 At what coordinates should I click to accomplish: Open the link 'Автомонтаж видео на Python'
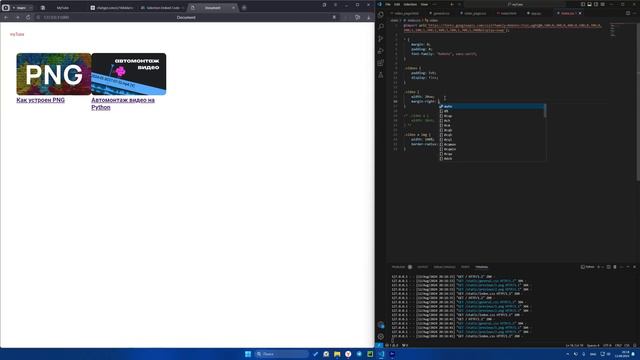[x=123, y=104]
